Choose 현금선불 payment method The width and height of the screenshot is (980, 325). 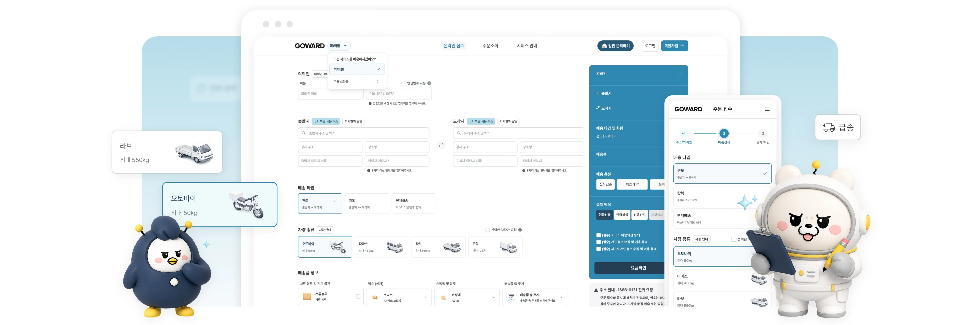click(604, 215)
